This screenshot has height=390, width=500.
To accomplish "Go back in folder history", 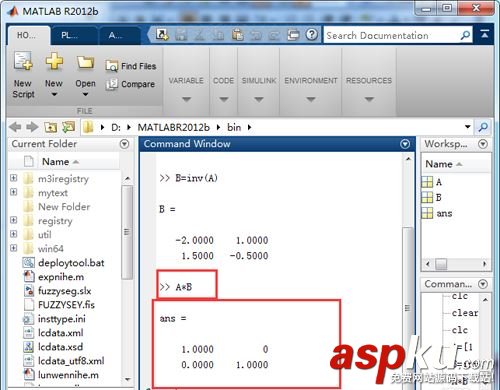I will [15, 127].
